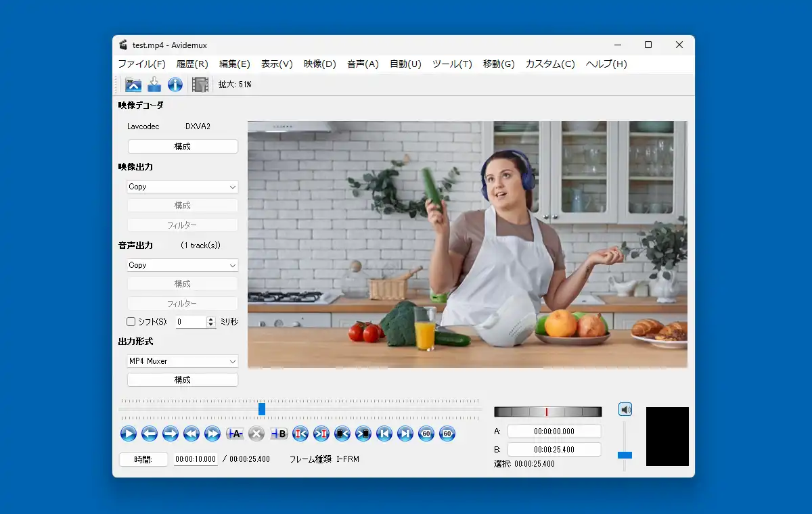
Task: Jump backward 60 seconds
Action: pyautogui.click(x=426, y=434)
